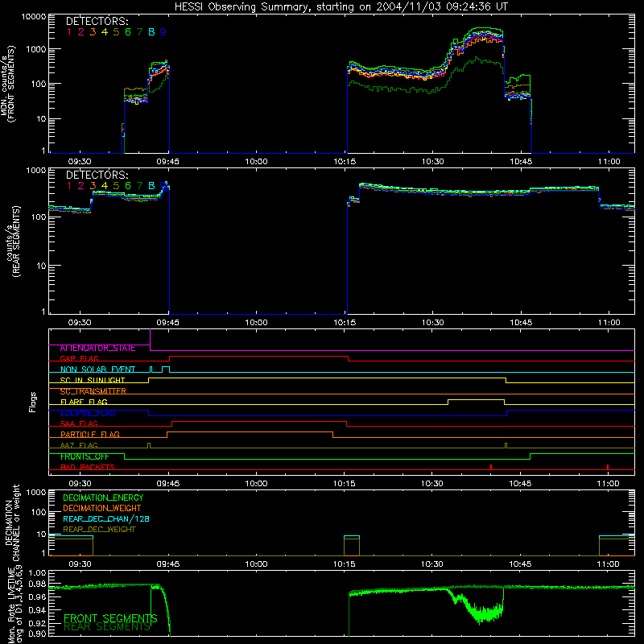Select the BAD_PACKETS flag label
644x644 pixels.
(x=88, y=467)
